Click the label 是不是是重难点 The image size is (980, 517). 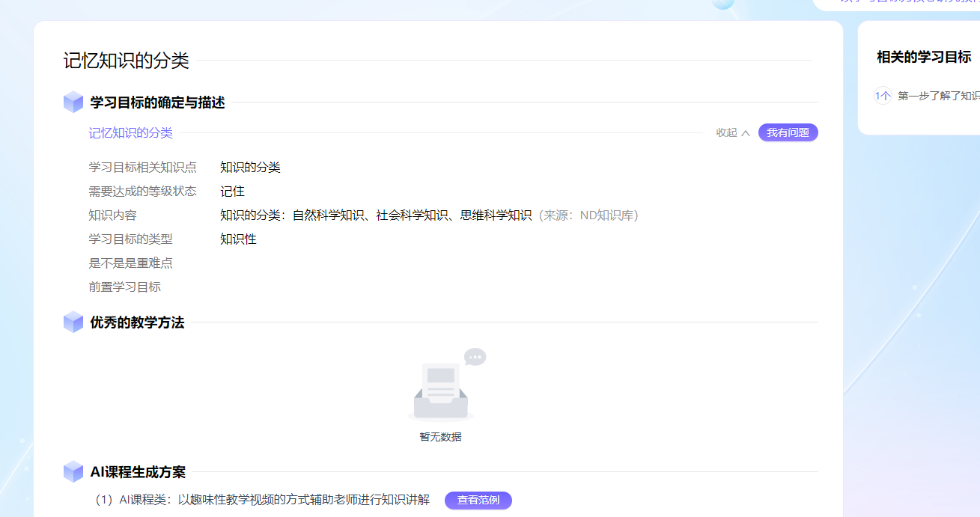click(130, 263)
